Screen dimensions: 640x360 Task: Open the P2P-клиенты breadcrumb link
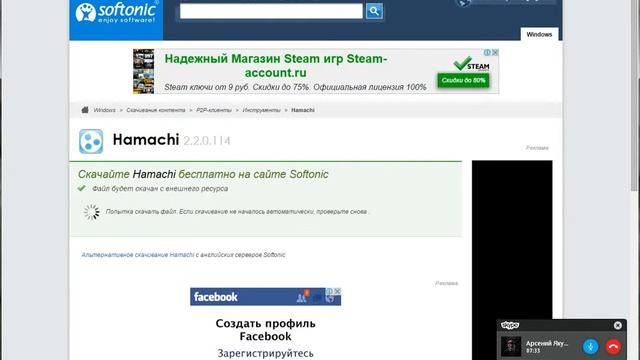214,110
